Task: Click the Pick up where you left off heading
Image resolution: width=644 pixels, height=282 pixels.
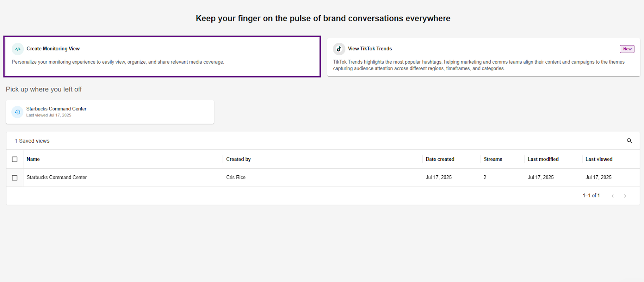Action: tap(44, 89)
